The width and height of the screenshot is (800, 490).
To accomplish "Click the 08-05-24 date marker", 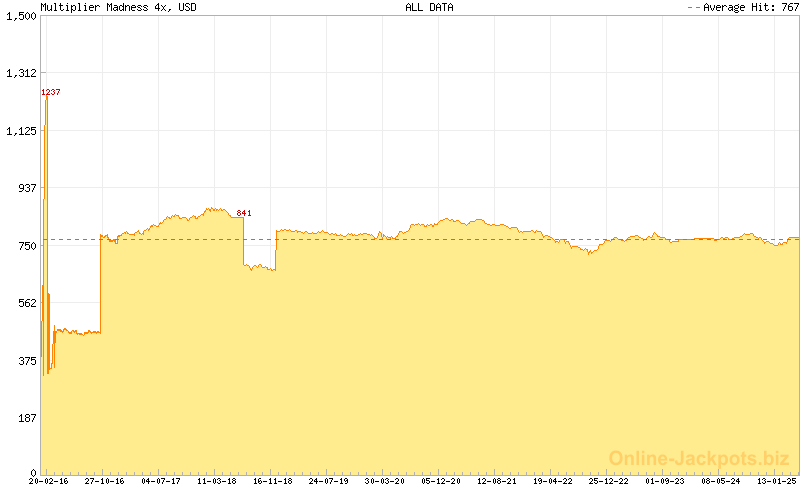I will [x=721, y=481].
